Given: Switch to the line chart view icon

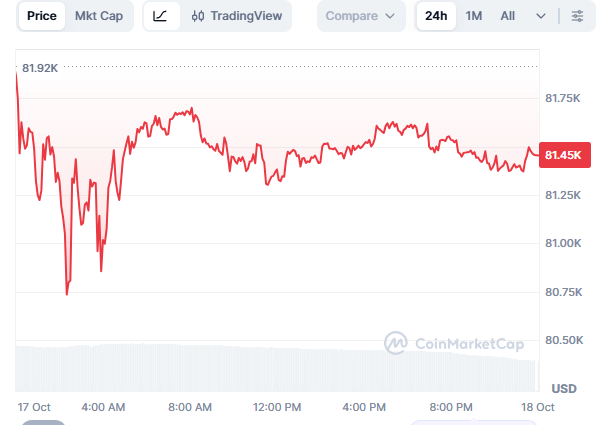Looking at the screenshot, I should 160,16.
